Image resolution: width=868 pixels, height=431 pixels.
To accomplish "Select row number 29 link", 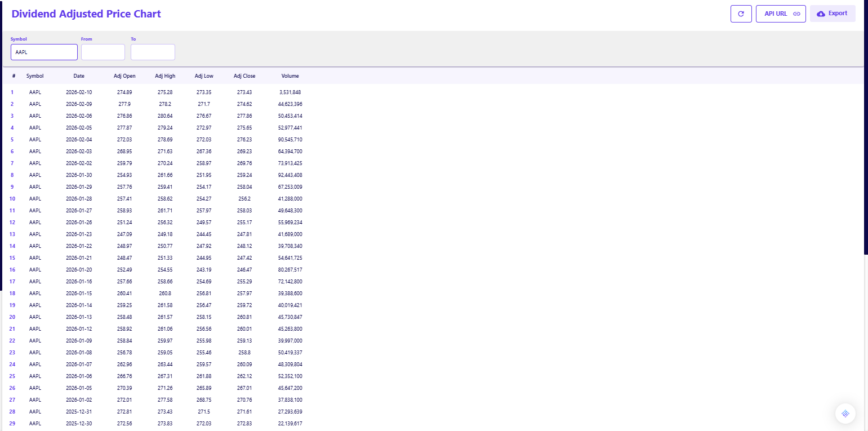I will click(12, 424).
